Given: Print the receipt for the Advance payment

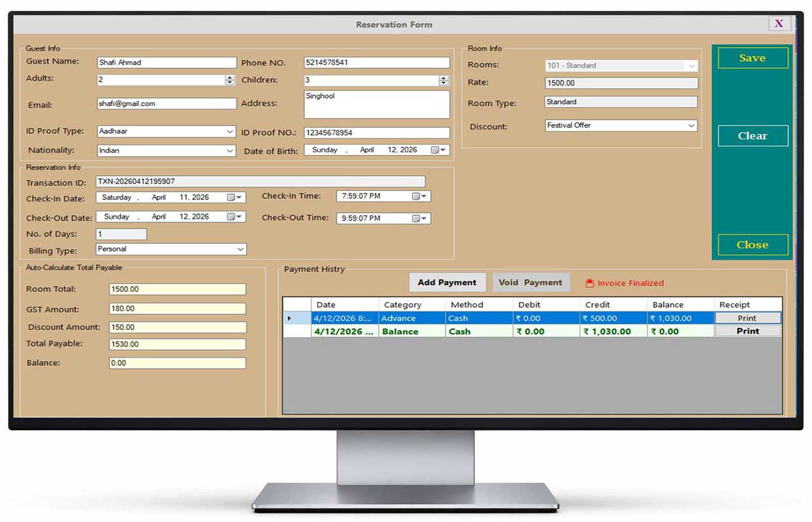Looking at the screenshot, I should click(x=747, y=318).
